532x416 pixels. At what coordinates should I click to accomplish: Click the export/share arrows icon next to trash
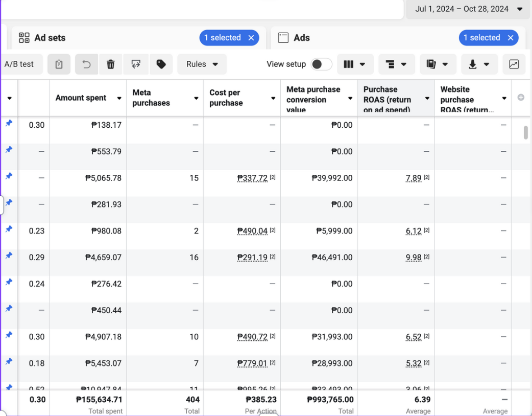click(136, 64)
